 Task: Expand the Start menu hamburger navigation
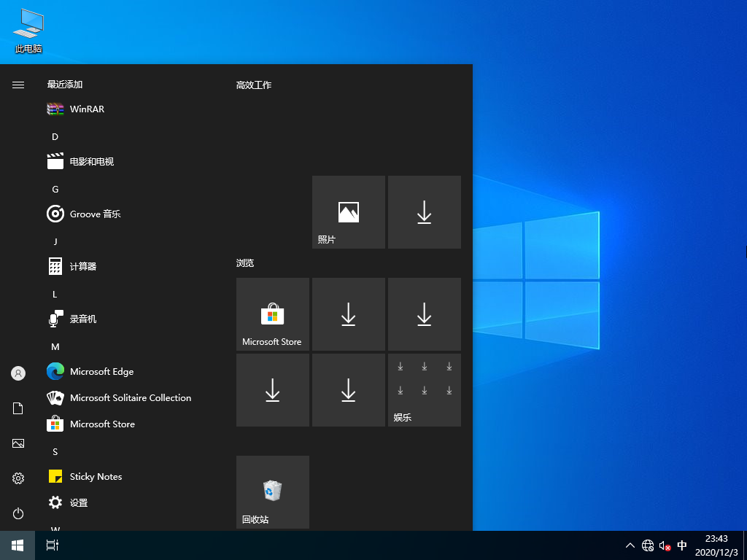(x=18, y=85)
